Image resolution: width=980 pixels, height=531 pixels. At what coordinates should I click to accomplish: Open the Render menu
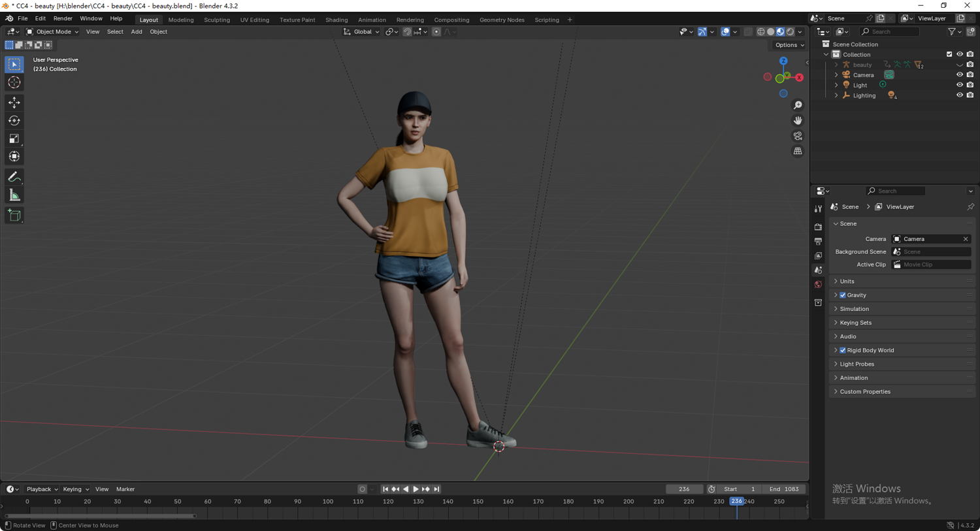(x=63, y=19)
